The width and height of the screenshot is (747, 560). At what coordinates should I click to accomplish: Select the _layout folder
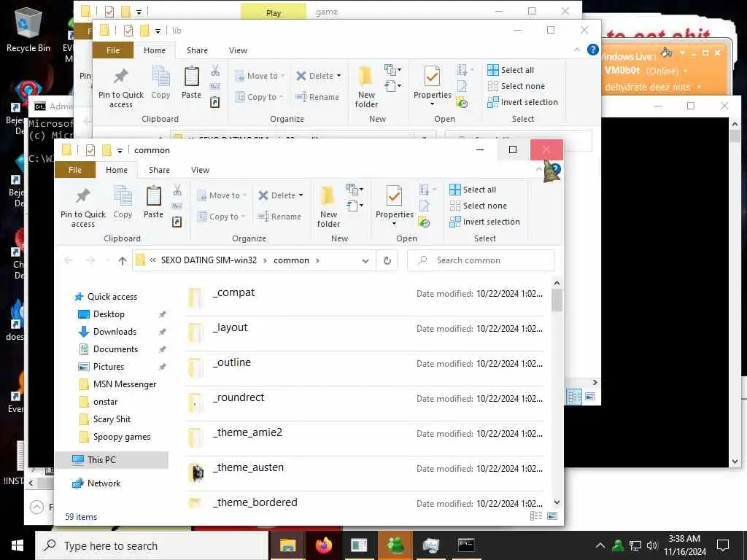[365, 333]
